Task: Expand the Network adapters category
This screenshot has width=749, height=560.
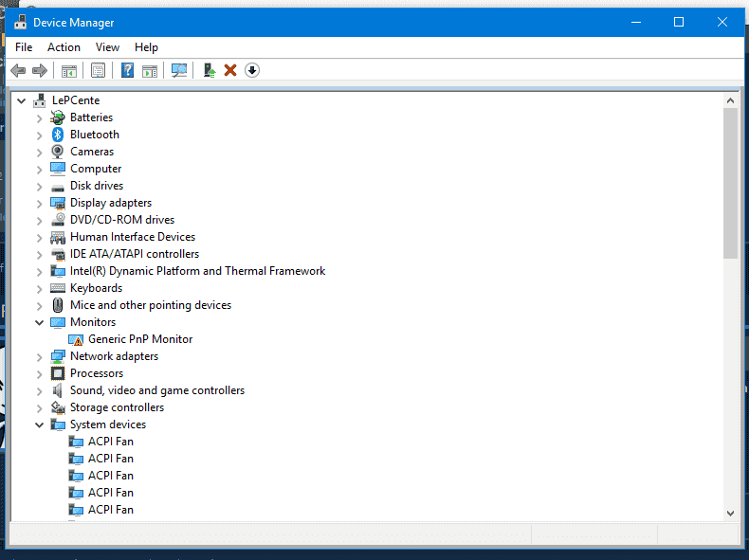Action: [x=39, y=356]
